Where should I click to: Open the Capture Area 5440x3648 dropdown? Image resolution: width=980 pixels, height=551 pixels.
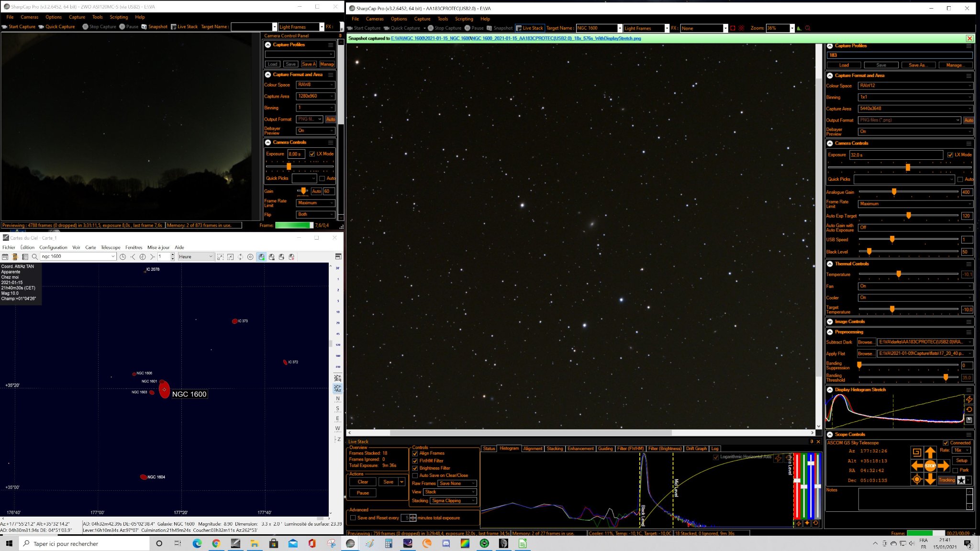point(915,109)
